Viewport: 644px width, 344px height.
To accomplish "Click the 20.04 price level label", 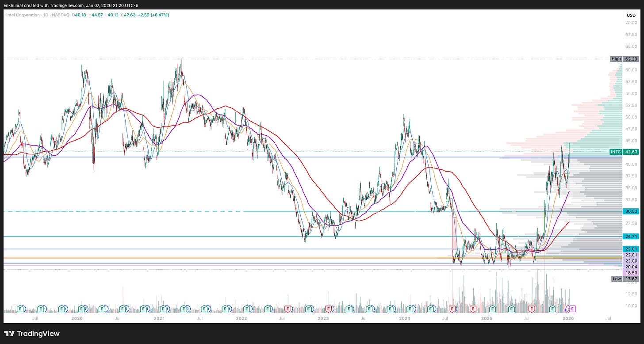I will 631,267.
